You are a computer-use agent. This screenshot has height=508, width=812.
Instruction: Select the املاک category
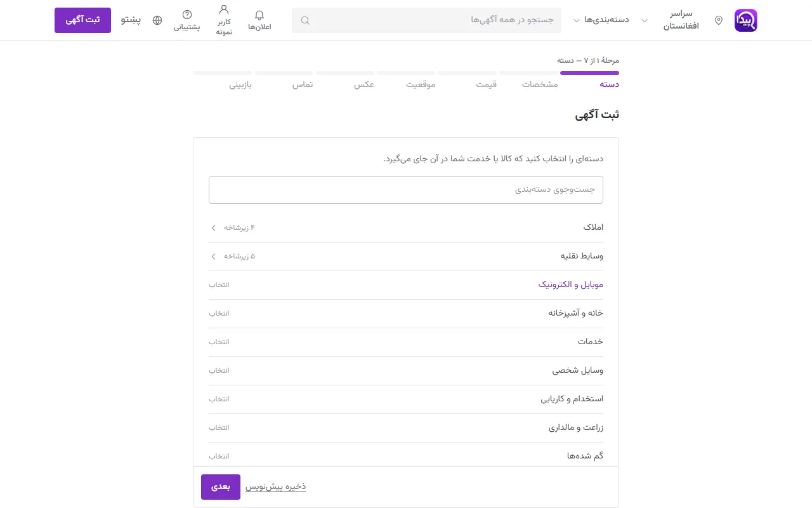406,227
